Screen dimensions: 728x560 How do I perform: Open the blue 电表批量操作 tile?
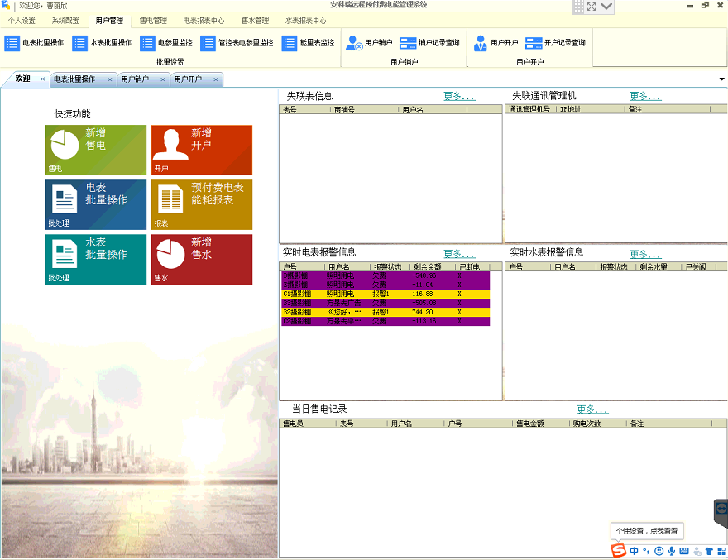tap(96, 205)
